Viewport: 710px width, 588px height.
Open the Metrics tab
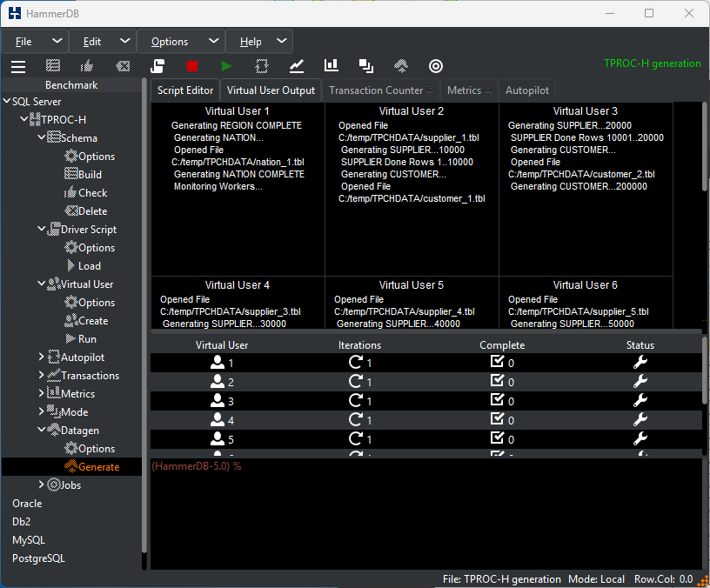(469, 90)
